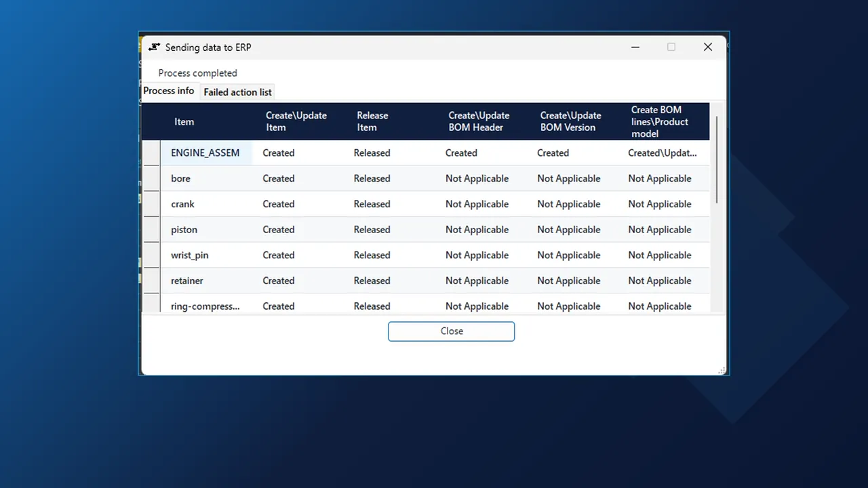Select the bore item cell

click(x=206, y=179)
